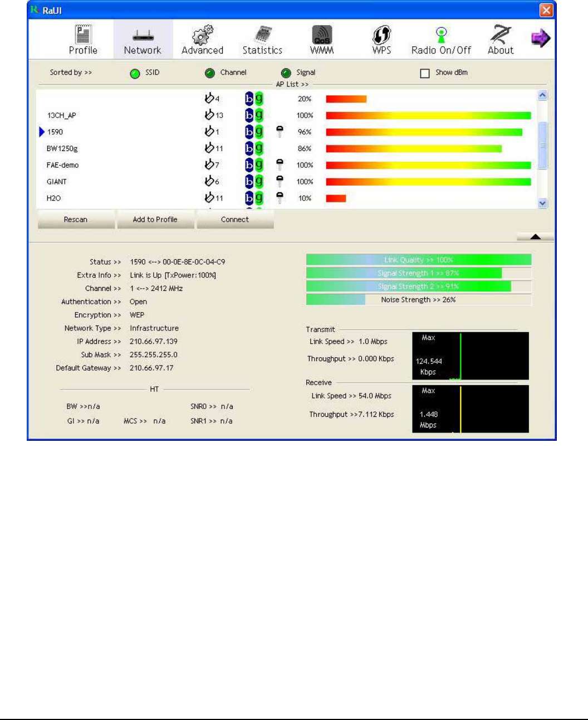
Task: Click IP Address value 210.66.97.139
Action: pos(154,342)
